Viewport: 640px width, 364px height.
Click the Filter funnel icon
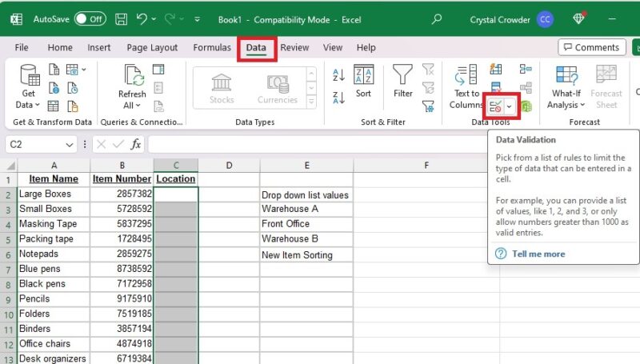402,74
